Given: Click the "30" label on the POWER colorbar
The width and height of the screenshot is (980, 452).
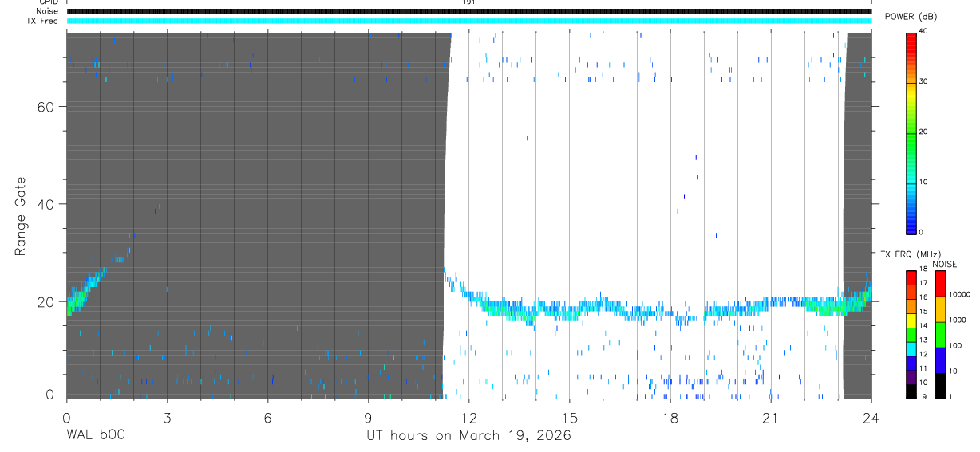Looking at the screenshot, I should [924, 82].
